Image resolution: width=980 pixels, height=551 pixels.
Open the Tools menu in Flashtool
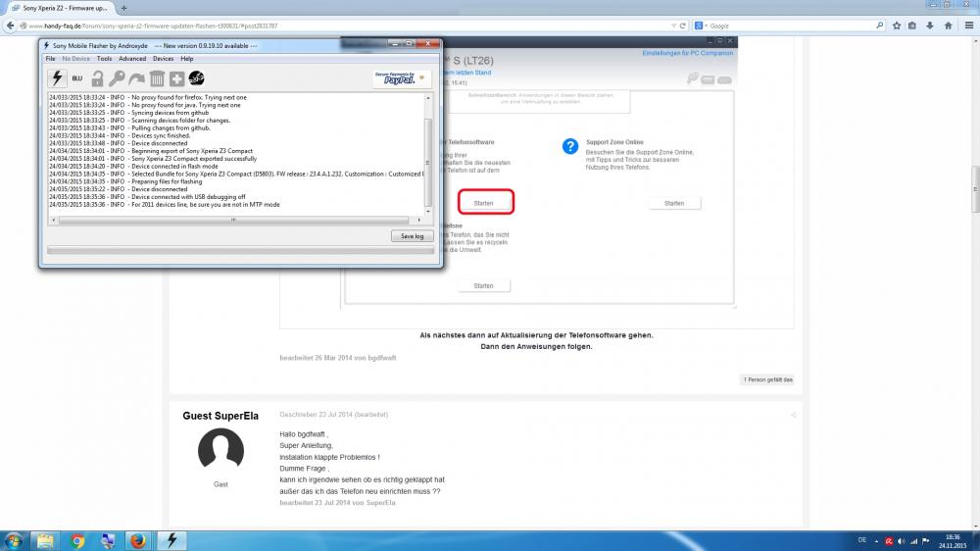(x=104, y=59)
